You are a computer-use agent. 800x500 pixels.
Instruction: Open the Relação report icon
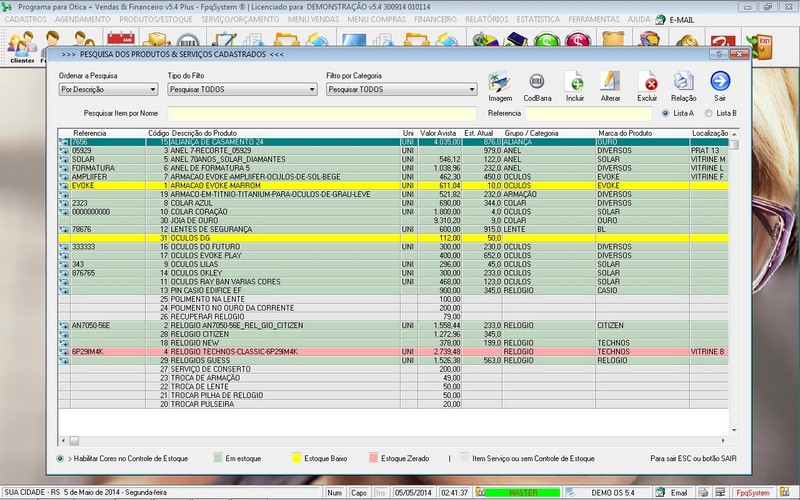pos(683,83)
